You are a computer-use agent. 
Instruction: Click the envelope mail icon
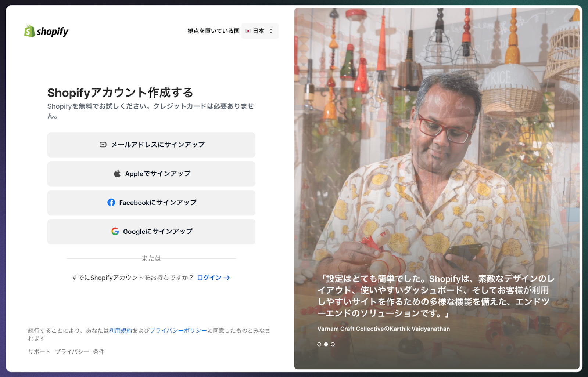point(103,145)
